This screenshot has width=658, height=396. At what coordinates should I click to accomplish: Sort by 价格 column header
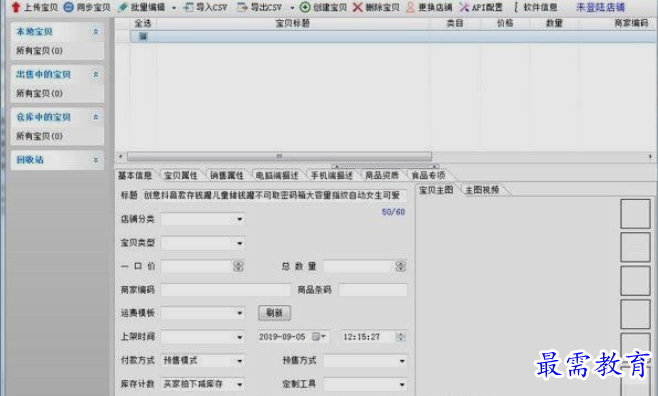(505, 23)
